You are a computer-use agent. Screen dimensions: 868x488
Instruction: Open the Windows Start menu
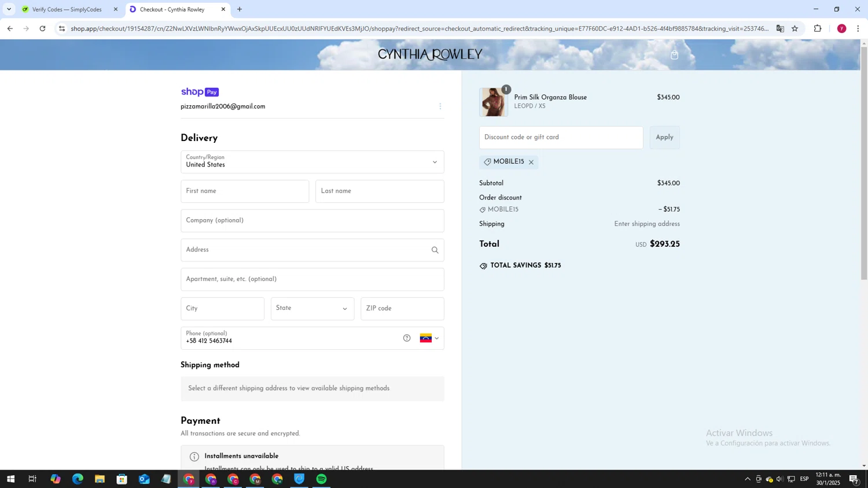pyautogui.click(x=10, y=479)
